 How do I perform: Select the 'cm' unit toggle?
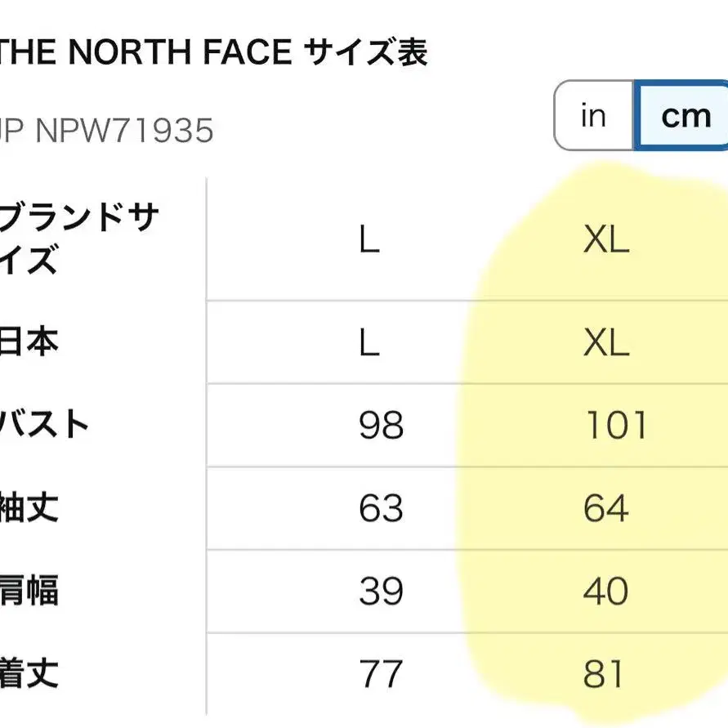point(685,116)
